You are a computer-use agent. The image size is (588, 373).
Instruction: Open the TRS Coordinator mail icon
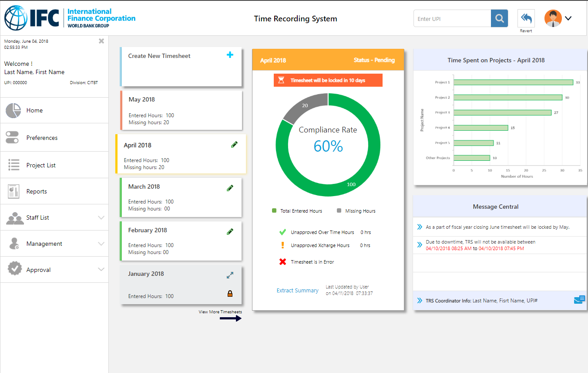579,299
